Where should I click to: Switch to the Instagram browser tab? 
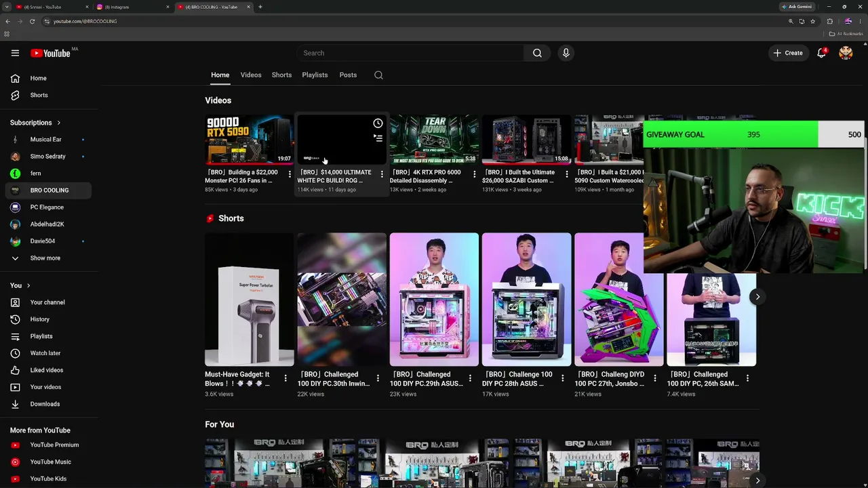tap(132, 7)
